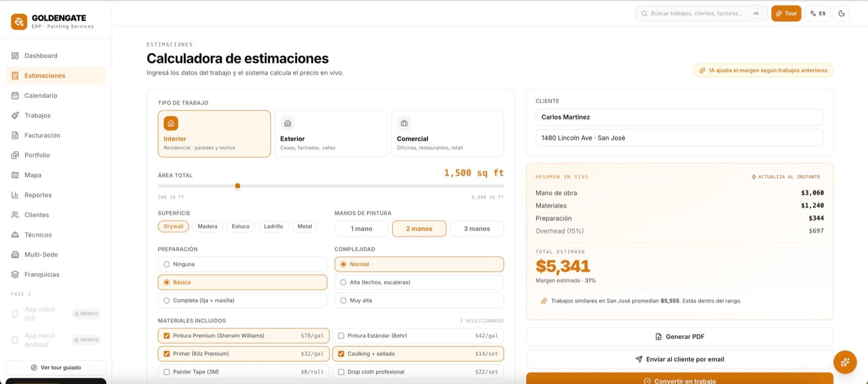This screenshot has height=384, width=868.
Task: Choose Madera surface chip
Action: pyautogui.click(x=207, y=226)
